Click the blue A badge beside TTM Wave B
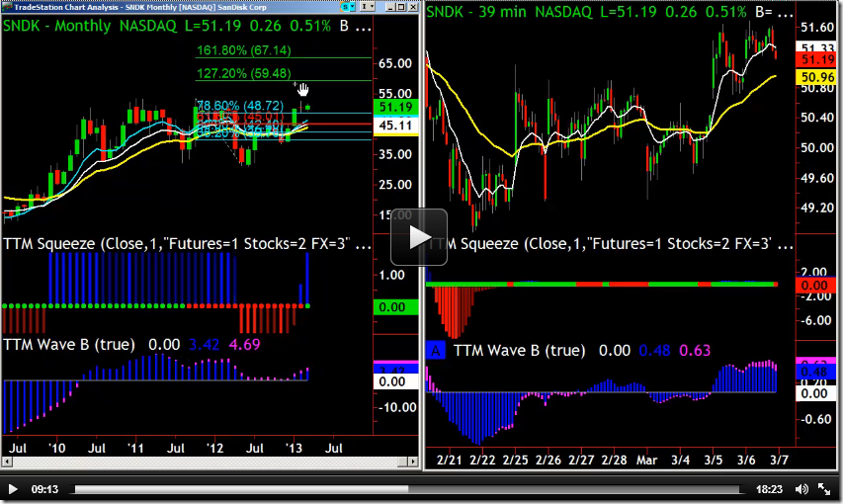Viewport: 843px width, 504px height. [436, 351]
